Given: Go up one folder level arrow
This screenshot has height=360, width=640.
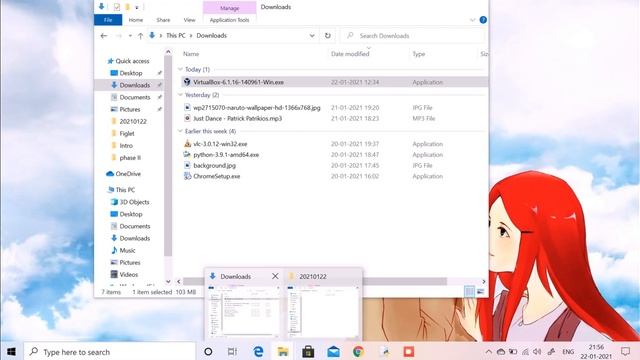Looking at the screenshot, I should tap(140, 36).
